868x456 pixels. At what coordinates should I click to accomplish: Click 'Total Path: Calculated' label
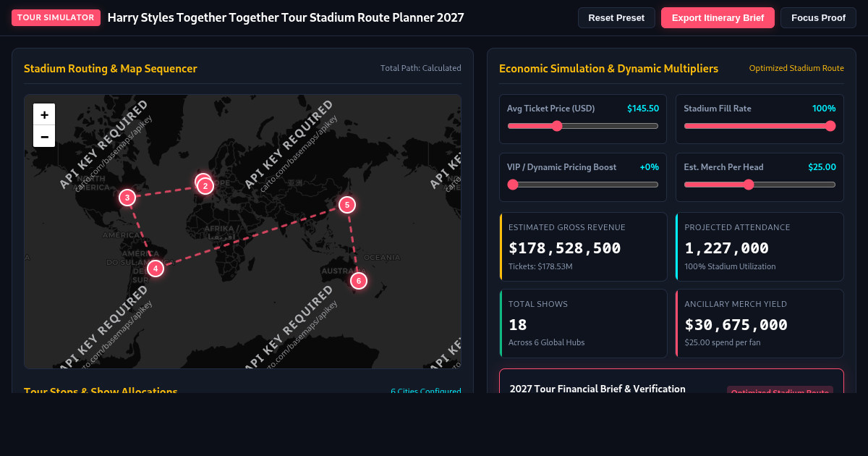click(x=421, y=68)
